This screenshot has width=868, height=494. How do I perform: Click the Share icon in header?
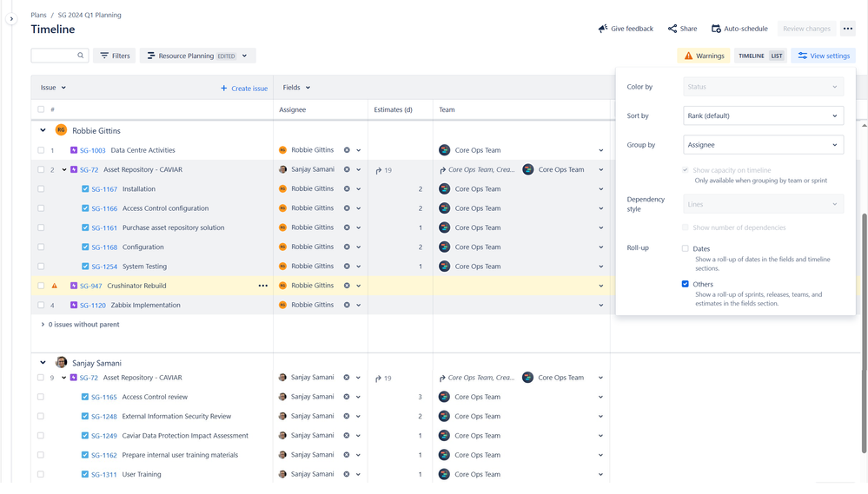(x=673, y=29)
